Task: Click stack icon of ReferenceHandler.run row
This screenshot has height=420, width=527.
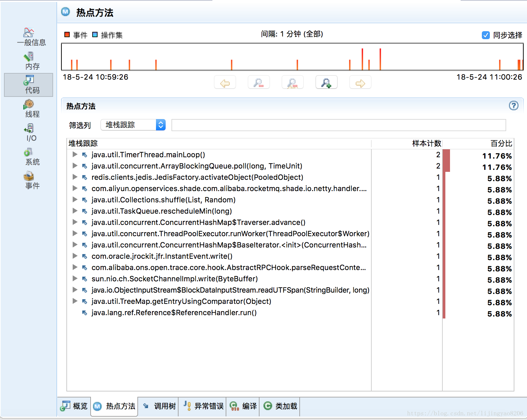Action: (85, 313)
